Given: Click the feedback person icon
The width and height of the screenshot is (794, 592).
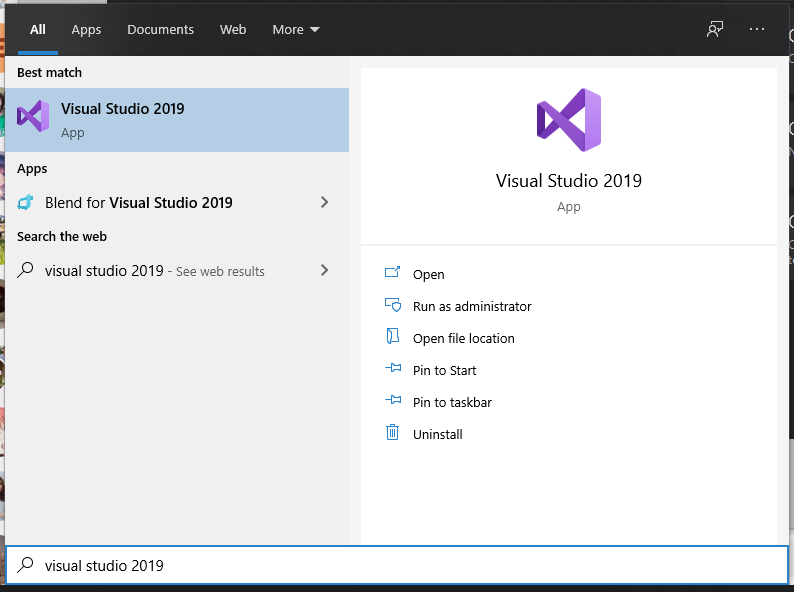Looking at the screenshot, I should tap(714, 29).
